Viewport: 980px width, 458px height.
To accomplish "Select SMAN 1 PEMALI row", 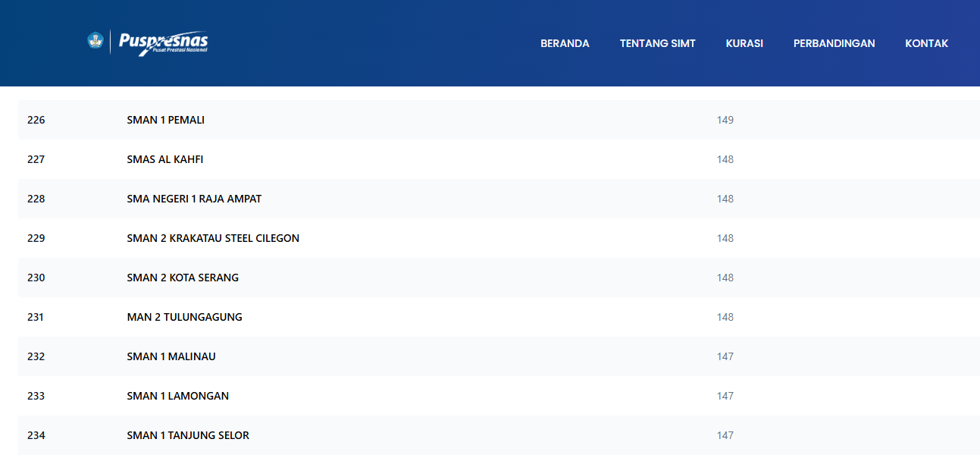I will coord(165,120).
